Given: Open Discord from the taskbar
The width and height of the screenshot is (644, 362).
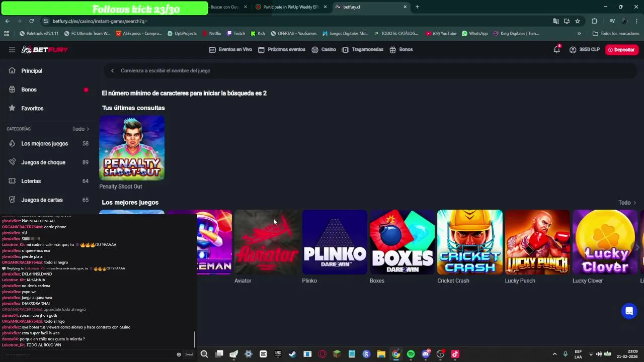Looking at the screenshot, I should pos(426,354).
